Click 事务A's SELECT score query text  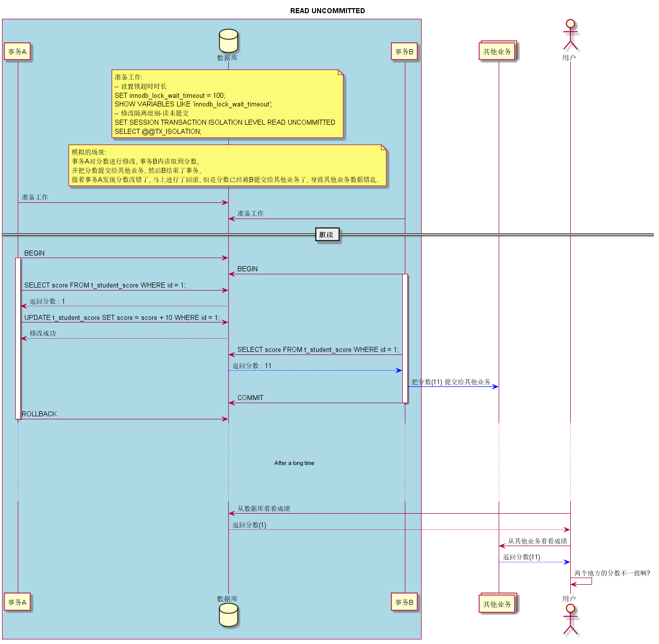(x=105, y=285)
